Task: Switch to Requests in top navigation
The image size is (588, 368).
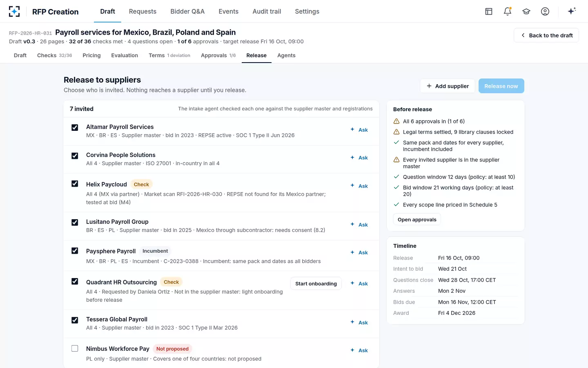Action: coord(143,11)
